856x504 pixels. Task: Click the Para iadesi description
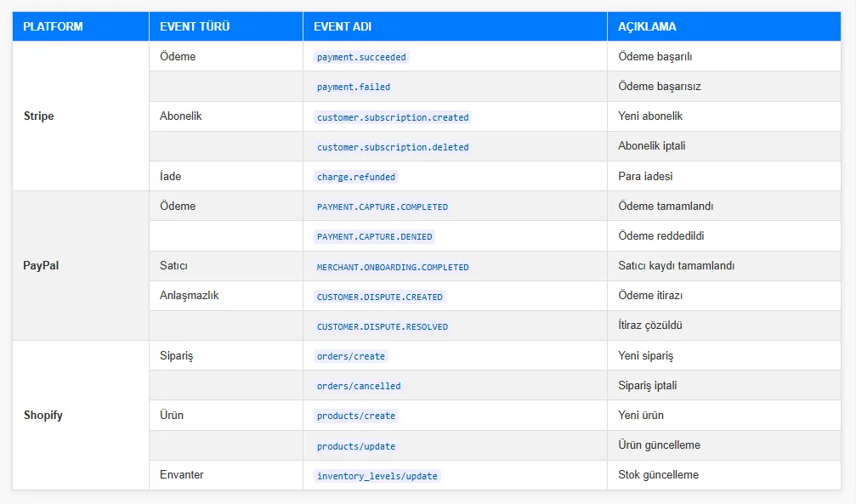point(645,176)
